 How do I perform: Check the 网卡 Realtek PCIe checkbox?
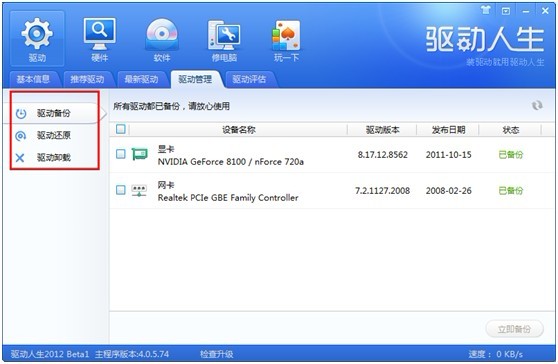(121, 190)
